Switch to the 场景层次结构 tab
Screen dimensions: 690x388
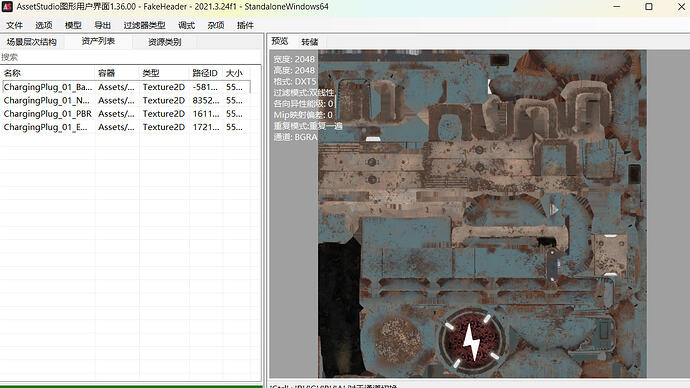32,42
